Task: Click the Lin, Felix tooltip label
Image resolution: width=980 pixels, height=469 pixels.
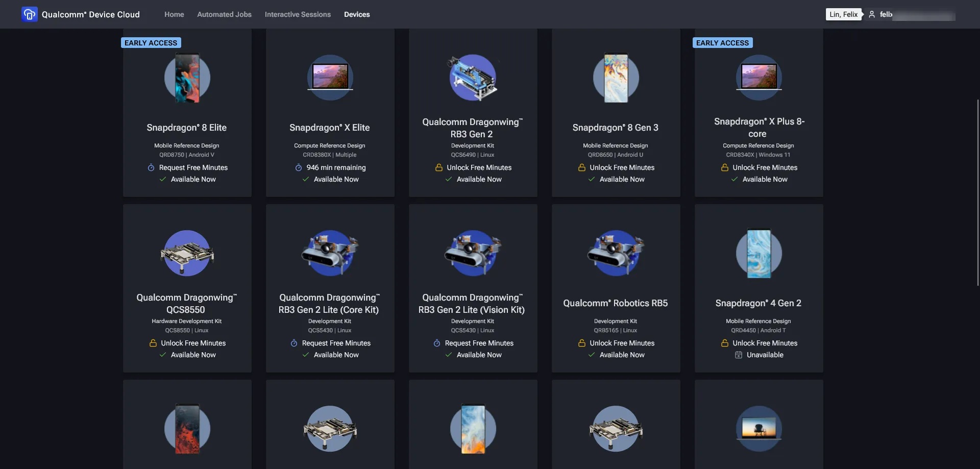Action: tap(843, 14)
